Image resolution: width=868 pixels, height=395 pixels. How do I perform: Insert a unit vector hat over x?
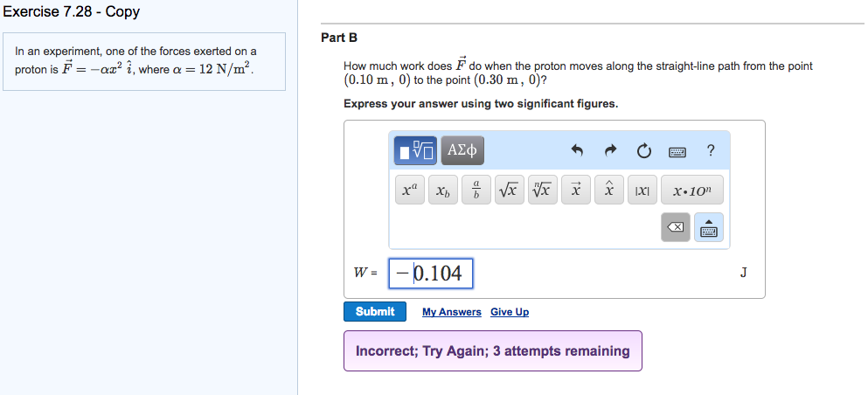point(609,191)
